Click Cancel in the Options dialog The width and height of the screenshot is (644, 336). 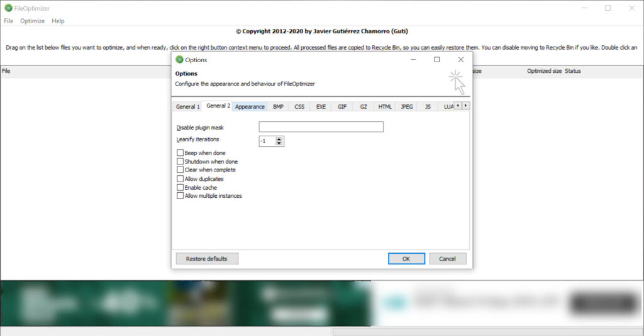tap(447, 259)
